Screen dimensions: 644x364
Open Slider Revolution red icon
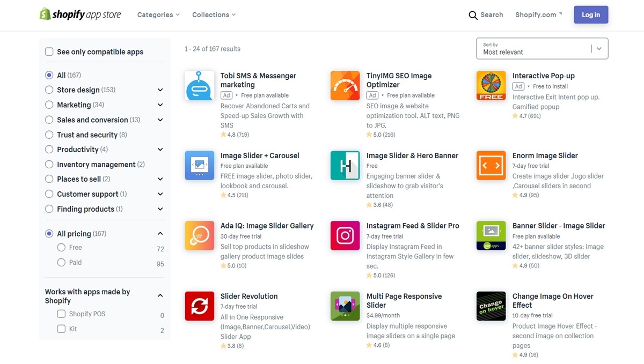pyautogui.click(x=200, y=306)
